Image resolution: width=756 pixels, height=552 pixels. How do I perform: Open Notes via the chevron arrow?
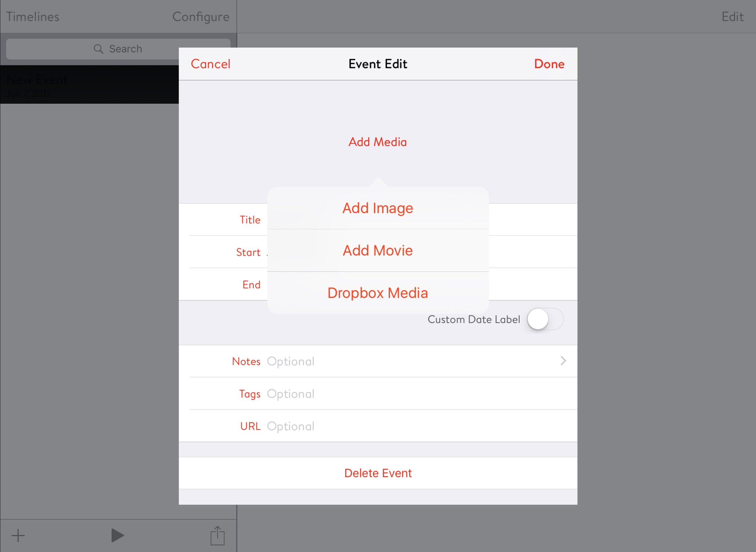(563, 361)
